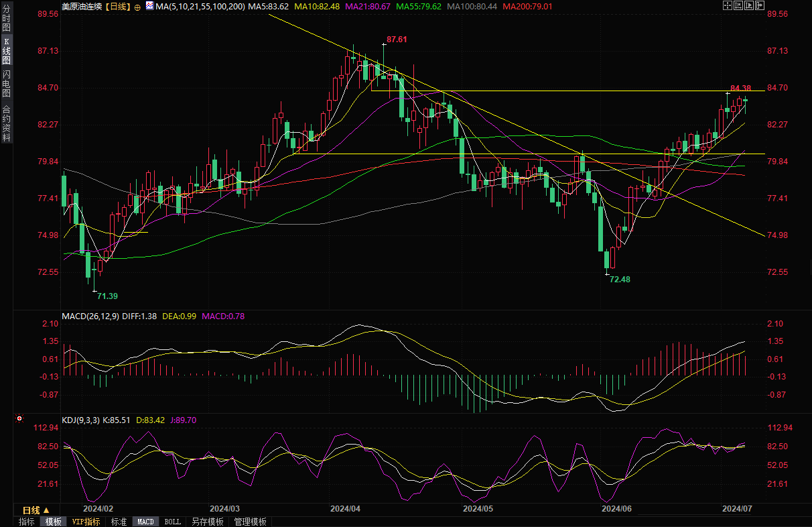Switch to the 闪电图 view
The width and height of the screenshot is (812, 527).
[x=6, y=83]
